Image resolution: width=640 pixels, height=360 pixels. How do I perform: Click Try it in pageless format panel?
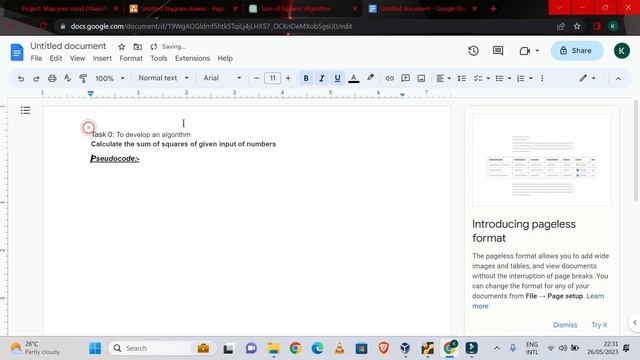pos(599,325)
